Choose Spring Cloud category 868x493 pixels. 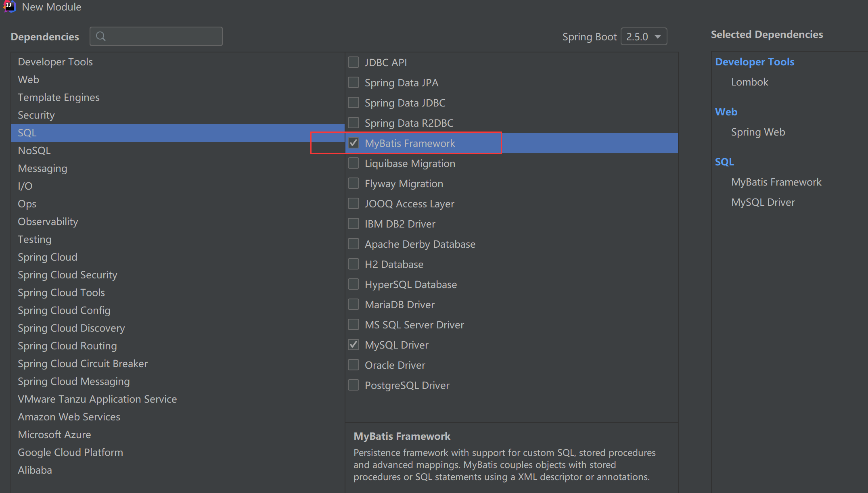pos(178,257)
